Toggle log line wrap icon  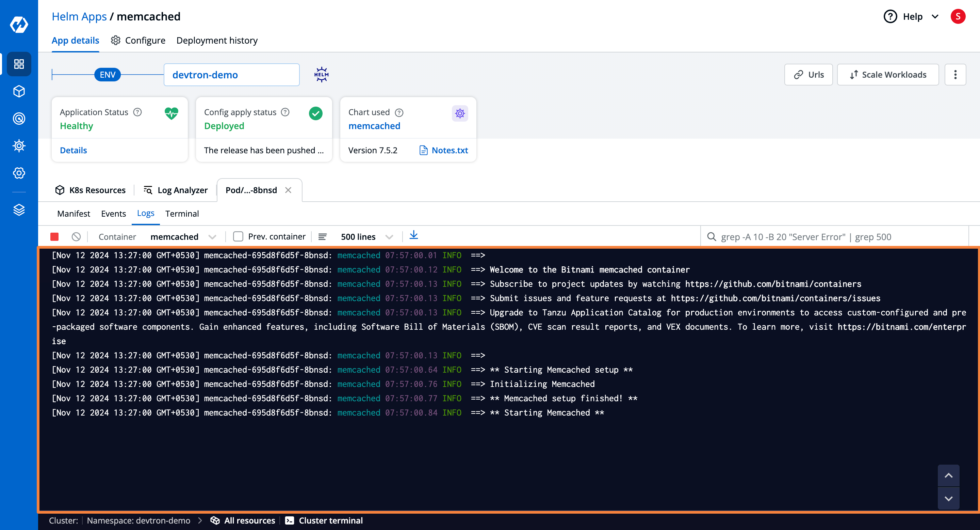(322, 237)
